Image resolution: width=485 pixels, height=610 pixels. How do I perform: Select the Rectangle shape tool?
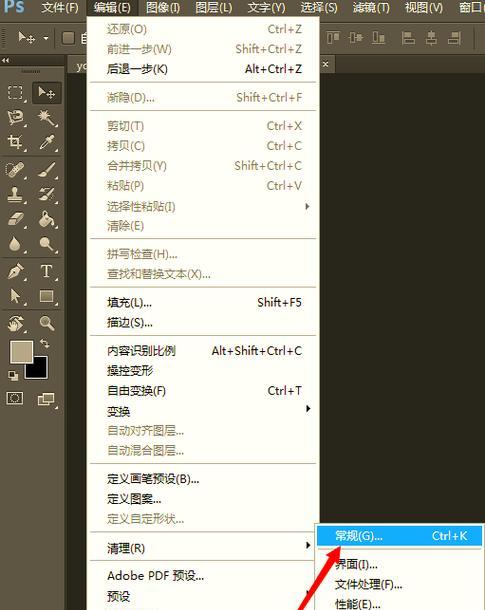click(x=47, y=296)
